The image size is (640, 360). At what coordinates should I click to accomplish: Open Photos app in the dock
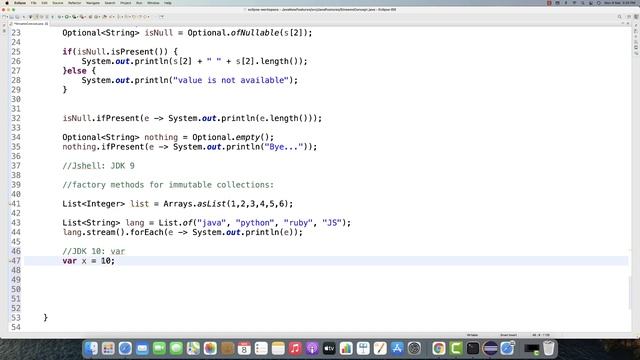(x=210, y=348)
